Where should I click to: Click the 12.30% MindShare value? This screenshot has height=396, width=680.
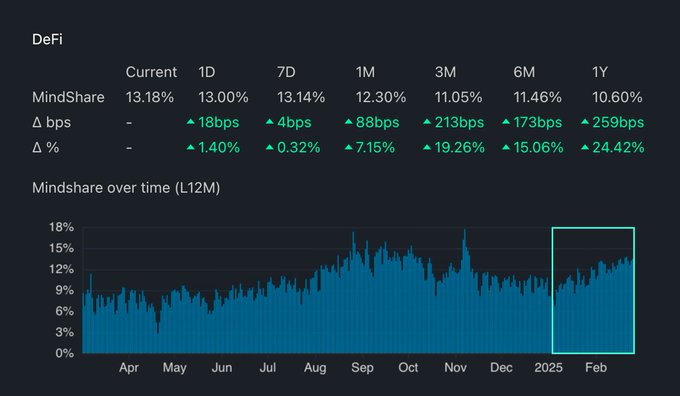click(x=381, y=97)
